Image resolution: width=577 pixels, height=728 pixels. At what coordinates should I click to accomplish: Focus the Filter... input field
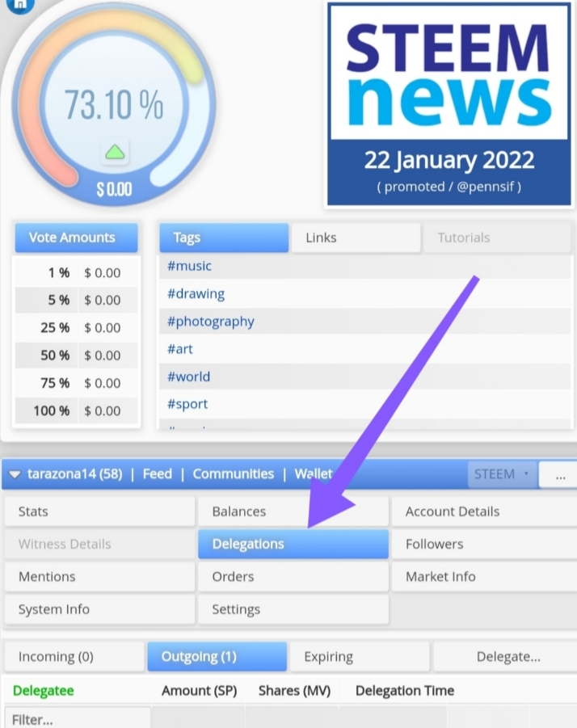(x=78, y=719)
